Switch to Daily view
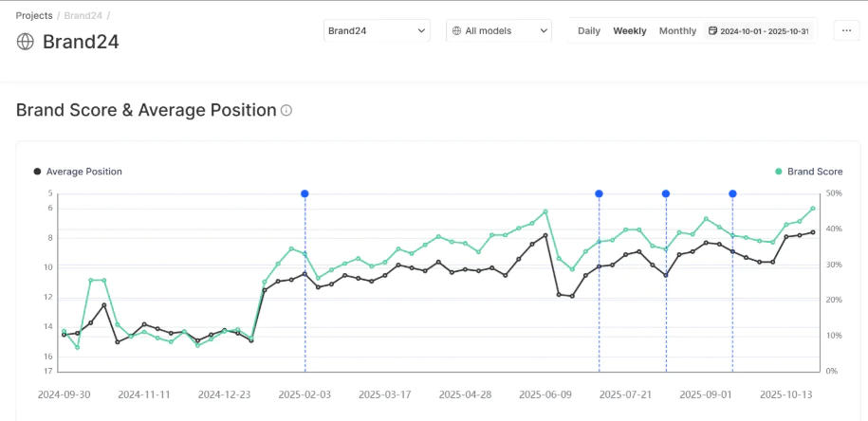 [x=589, y=31]
